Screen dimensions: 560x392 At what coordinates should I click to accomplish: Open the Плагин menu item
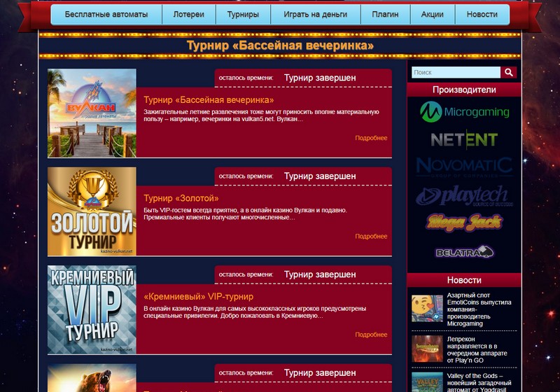(386, 15)
